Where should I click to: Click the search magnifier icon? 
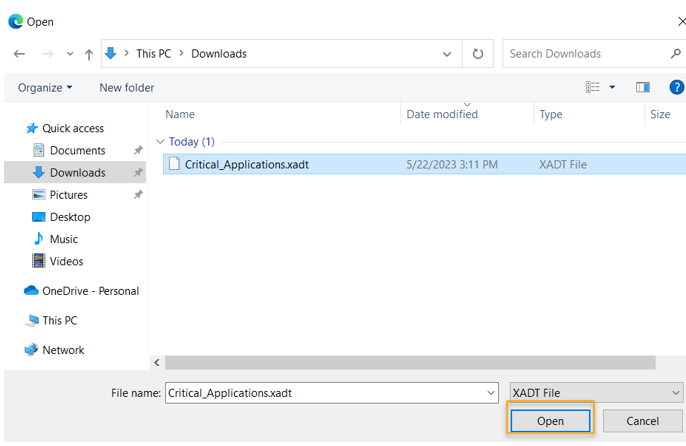pyautogui.click(x=676, y=54)
